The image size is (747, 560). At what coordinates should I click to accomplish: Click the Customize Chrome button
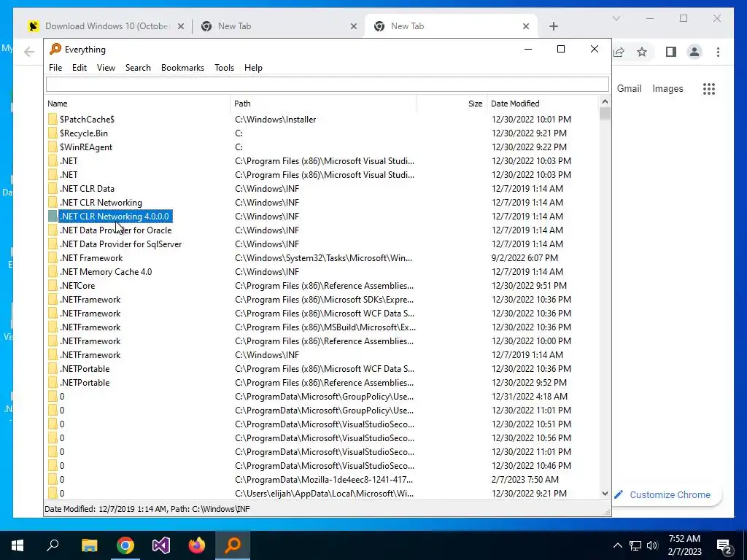pyautogui.click(x=664, y=495)
